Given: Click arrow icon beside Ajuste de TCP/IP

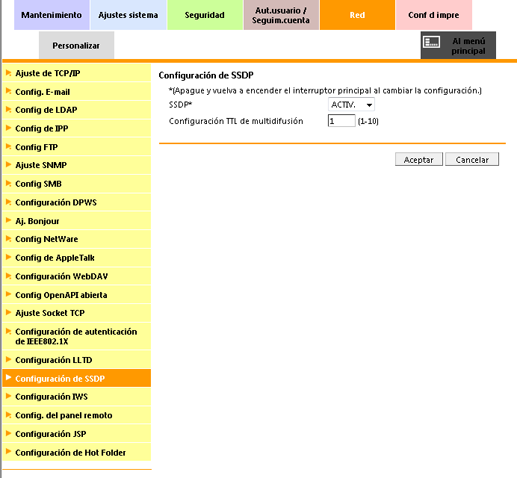Looking at the screenshot, I should 9,72.
